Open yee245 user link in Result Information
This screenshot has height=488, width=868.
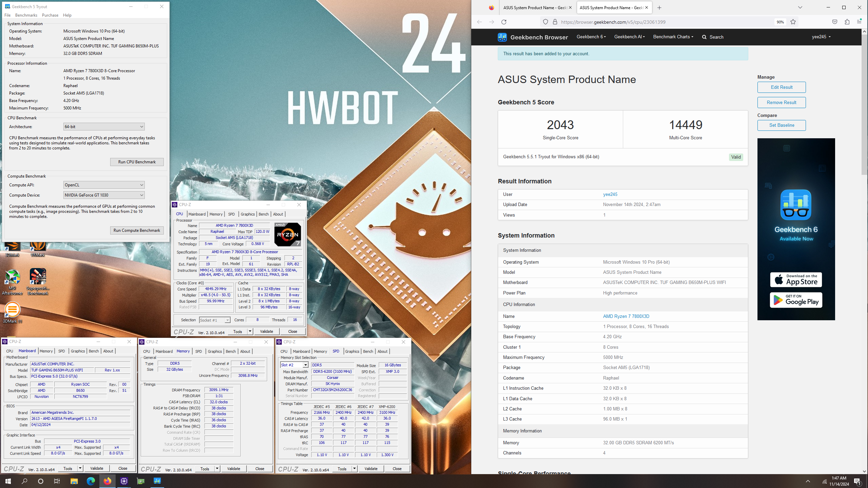[x=610, y=194]
